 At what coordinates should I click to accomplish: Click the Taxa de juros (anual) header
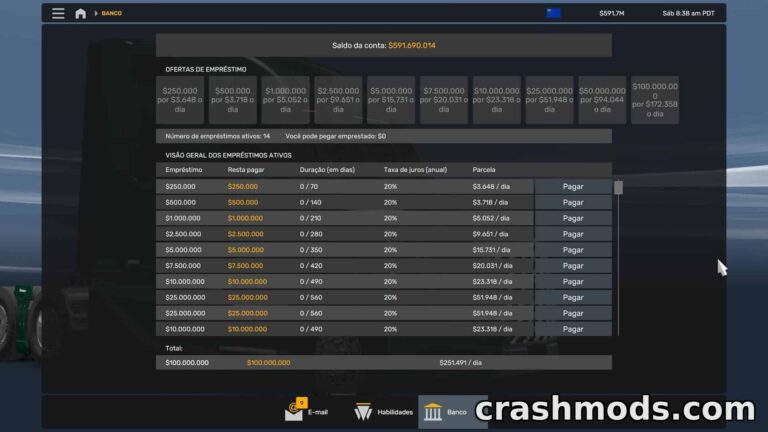(415, 170)
